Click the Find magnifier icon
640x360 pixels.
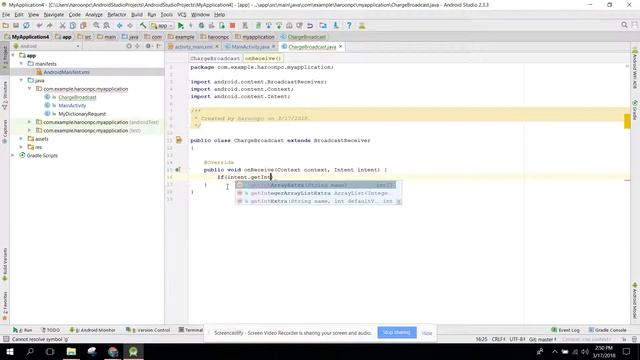96,25
